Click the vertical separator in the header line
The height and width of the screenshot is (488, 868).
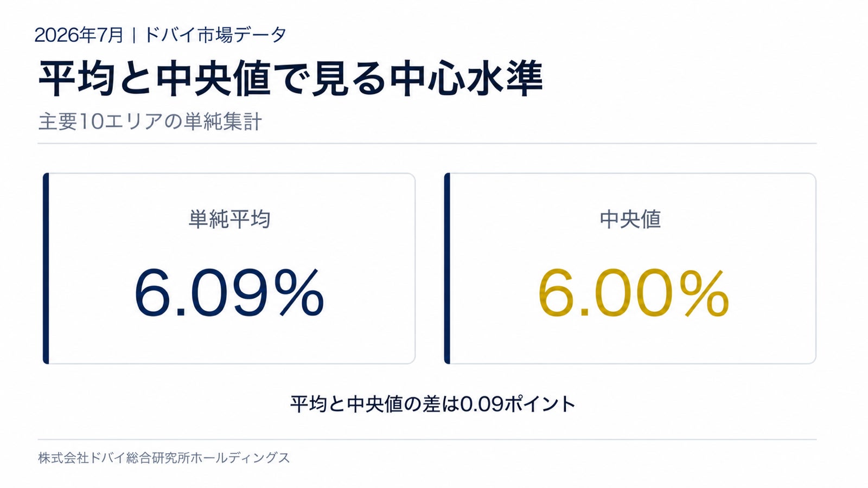click(x=133, y=35)
